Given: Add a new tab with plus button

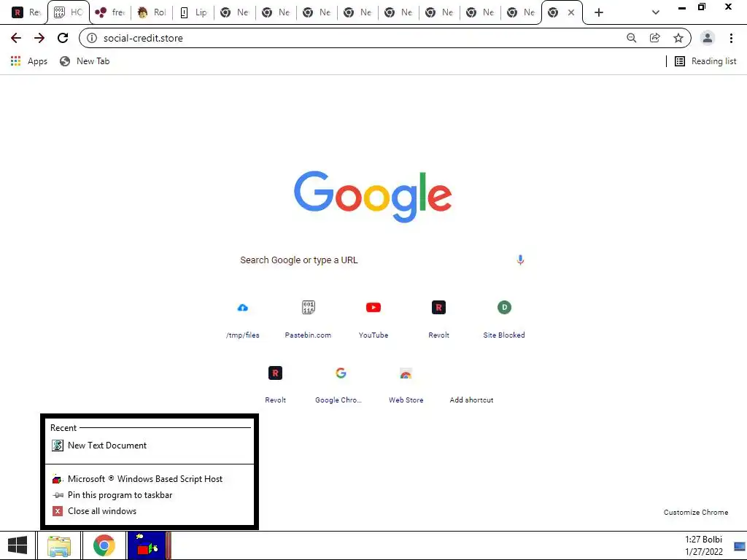Looking at the screenshot, I should (599, 12).
